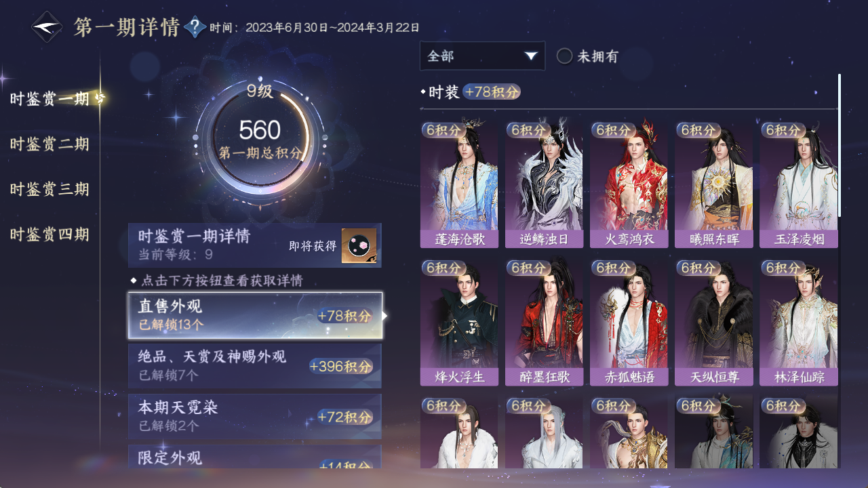Open the 限定外观 category row
The height and width of the screenshot is (488, 868).
coord(255,457)
